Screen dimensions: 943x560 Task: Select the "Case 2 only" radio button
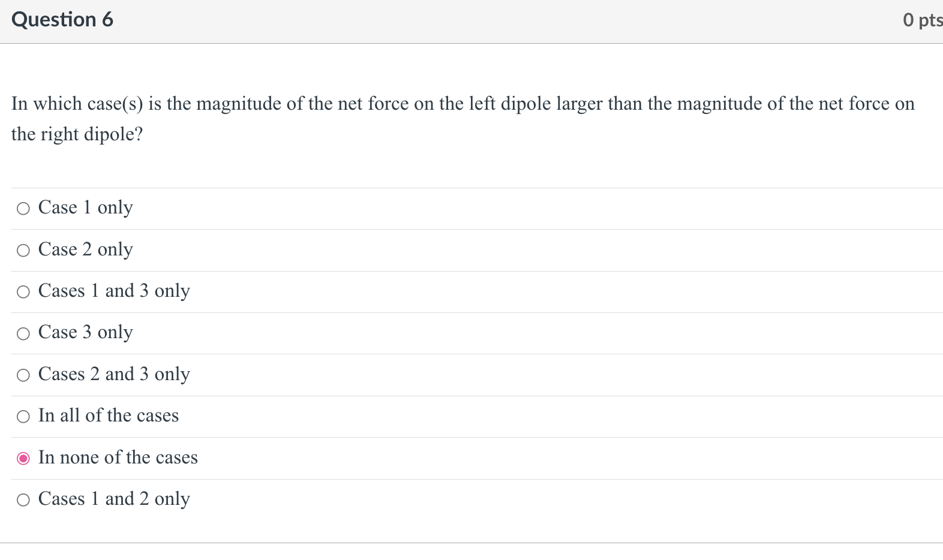23,250
